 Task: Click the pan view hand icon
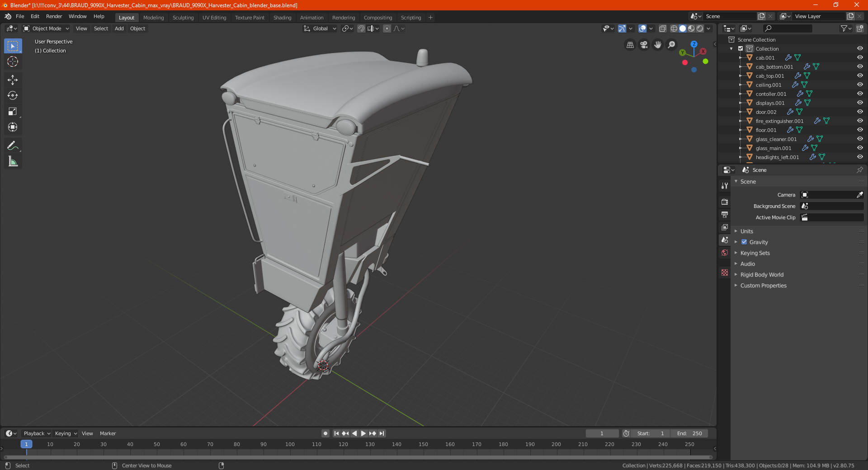pos(658,45)
